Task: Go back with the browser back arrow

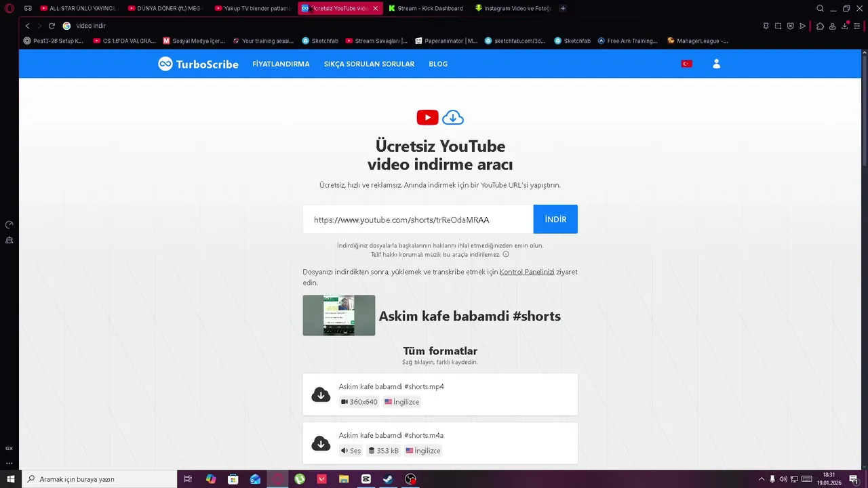Action: 28,26
